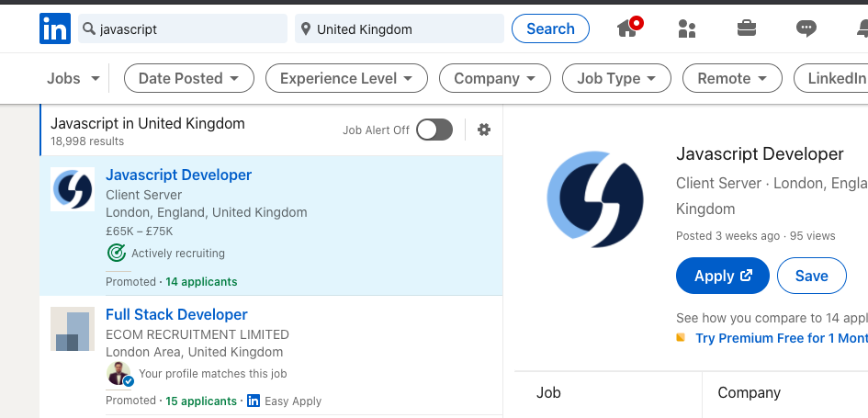868x418 pixels.
Task: Open the Home icon with notification badge
Action: (628, 28)
